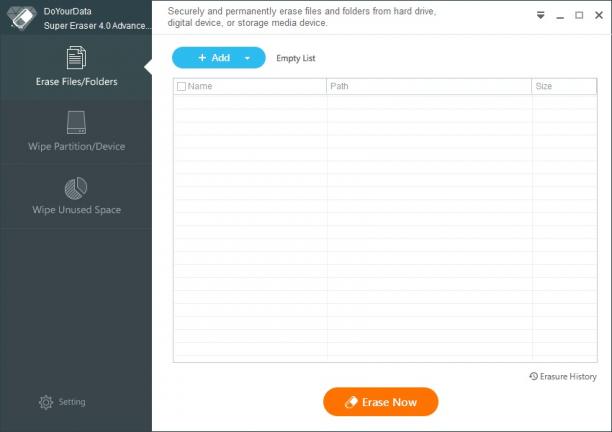Viewport: 612px width, 432px height.
Task: Click the Erase Files/Folders document icon
Action: point(76,57)
